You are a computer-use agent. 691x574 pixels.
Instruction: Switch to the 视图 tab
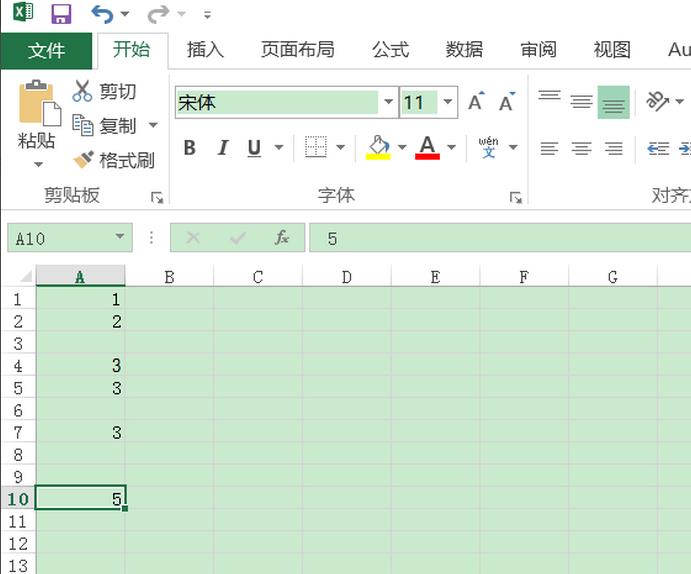tap(612, 50)
